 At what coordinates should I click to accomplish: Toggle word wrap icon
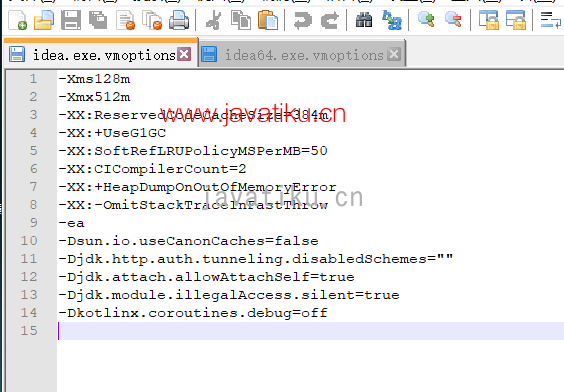(550, 20)
